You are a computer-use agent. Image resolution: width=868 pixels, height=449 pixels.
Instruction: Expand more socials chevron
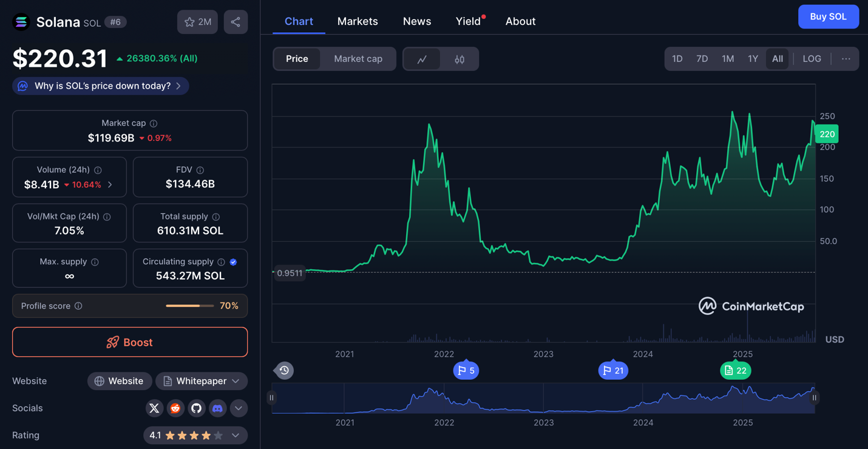[239, 408]
